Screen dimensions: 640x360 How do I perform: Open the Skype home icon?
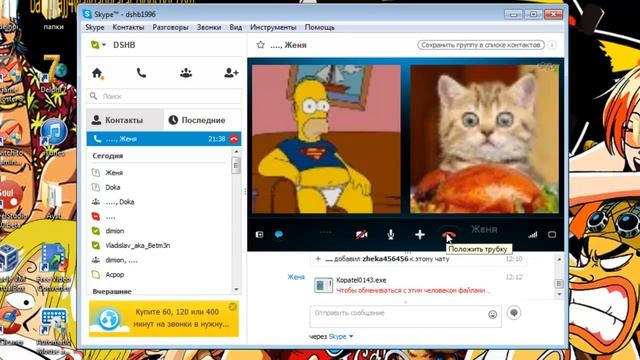pyautogui.click(x=97, y=73)
